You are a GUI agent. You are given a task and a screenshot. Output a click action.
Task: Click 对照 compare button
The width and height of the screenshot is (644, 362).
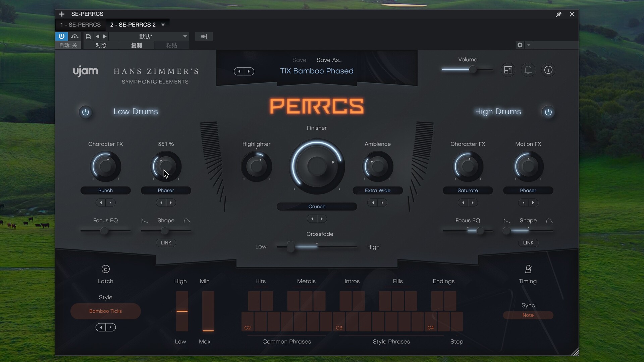[x=101, y=45]
